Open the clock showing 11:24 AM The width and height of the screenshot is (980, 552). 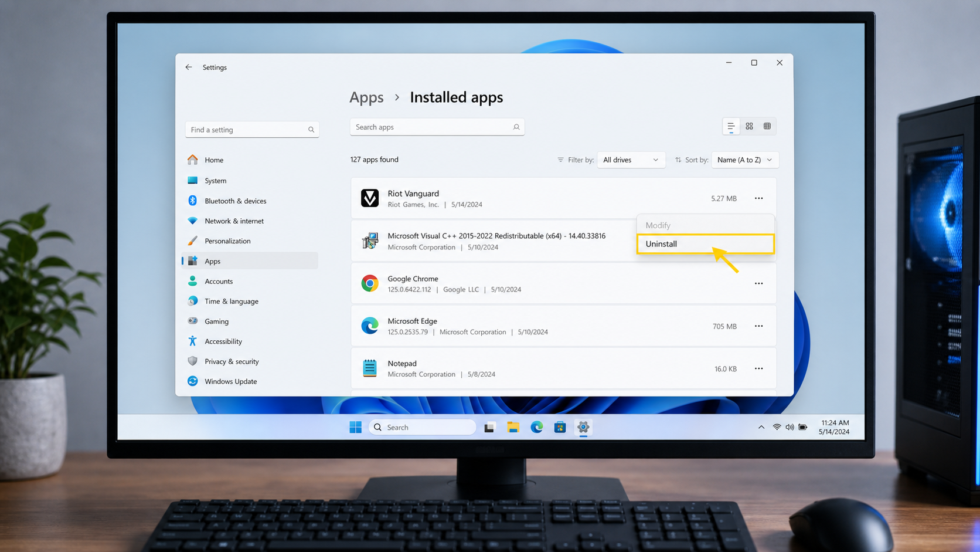click(834, 427)
